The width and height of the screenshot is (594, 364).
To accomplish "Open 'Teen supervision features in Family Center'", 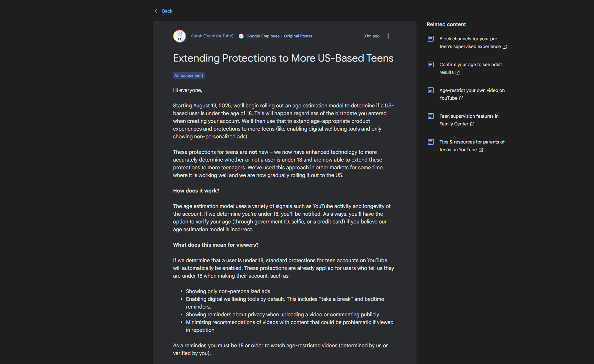I will [x=469, y=116].
